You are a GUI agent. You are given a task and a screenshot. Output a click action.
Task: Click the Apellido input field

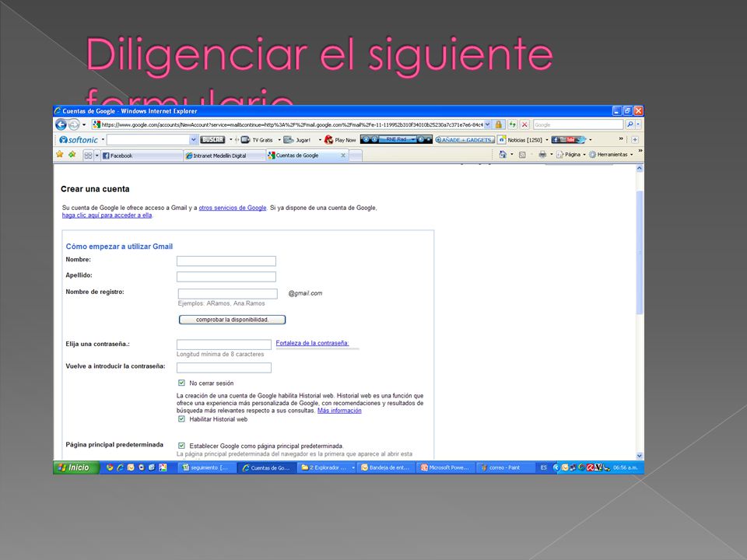(x=226, y=277)
